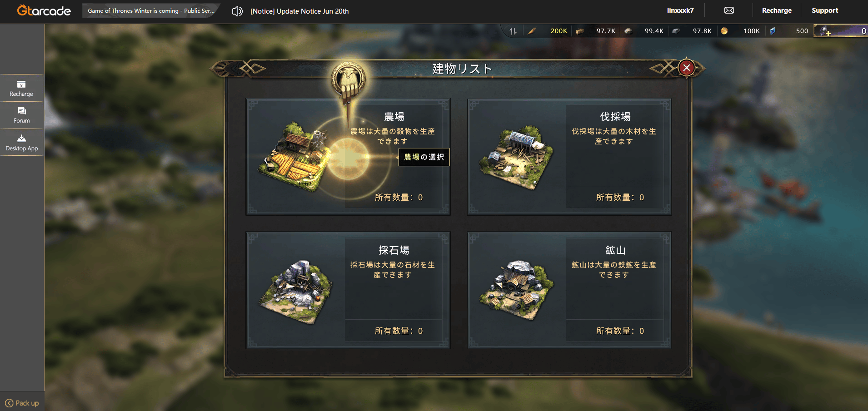Open Recharge in the top menu
The height and width of the screenshot is (411, 868).
pyautogui.click(x=777, y=10)
